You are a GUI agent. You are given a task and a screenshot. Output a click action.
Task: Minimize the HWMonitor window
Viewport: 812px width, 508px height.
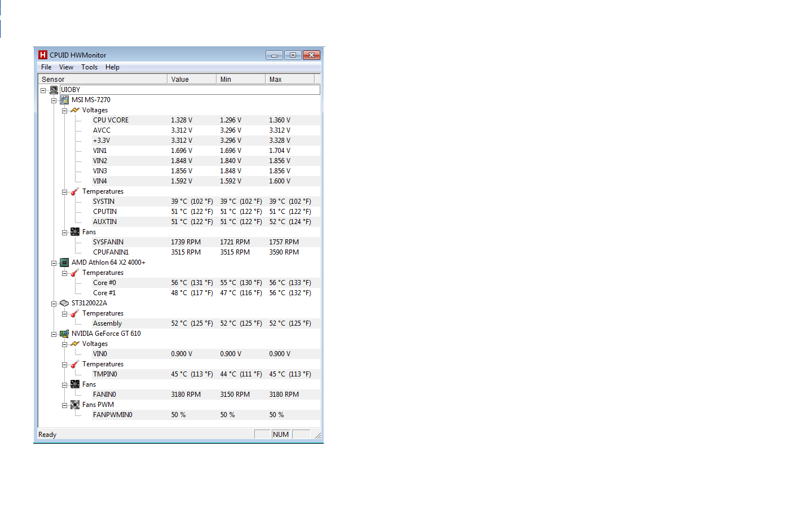(x=274, y=55)
